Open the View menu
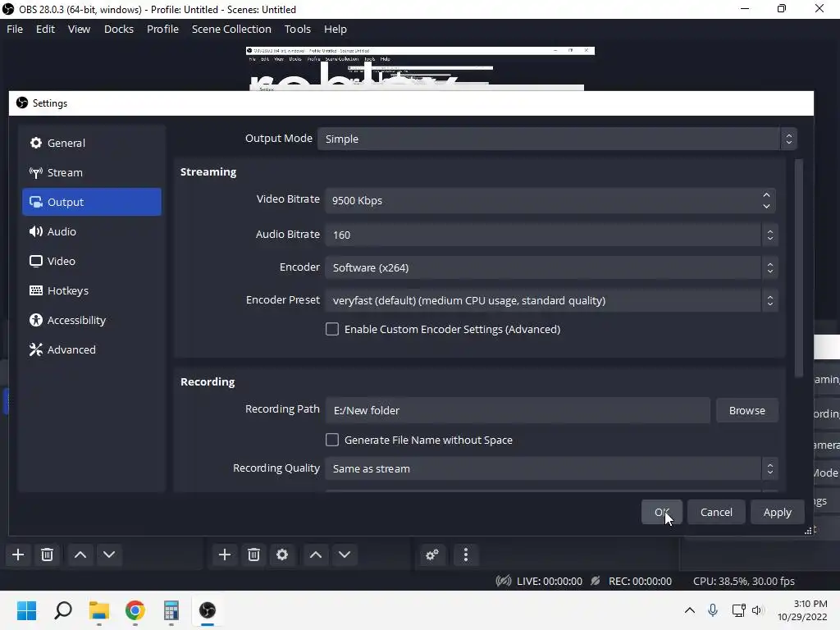This screenshot has width=840, height=630. (79, 29)
